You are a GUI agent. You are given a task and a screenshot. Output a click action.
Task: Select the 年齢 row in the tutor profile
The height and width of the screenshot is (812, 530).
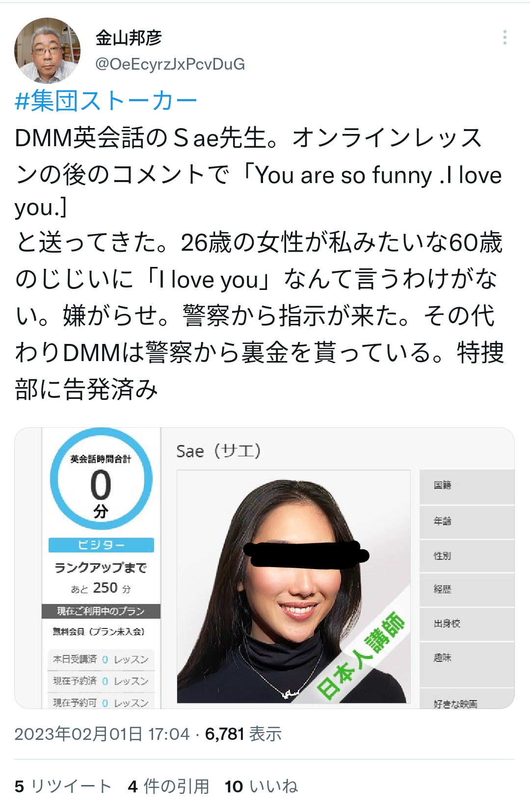[467, 522]
